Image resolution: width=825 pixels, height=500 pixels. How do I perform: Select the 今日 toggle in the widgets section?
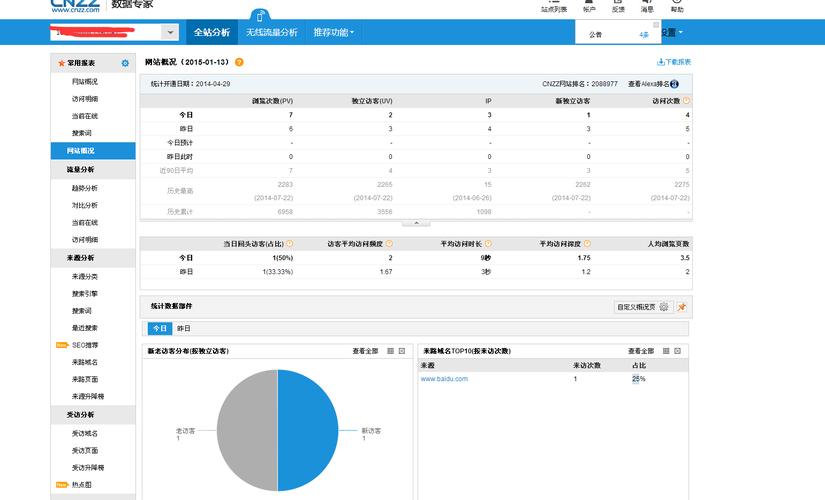(x=160, y=328)
